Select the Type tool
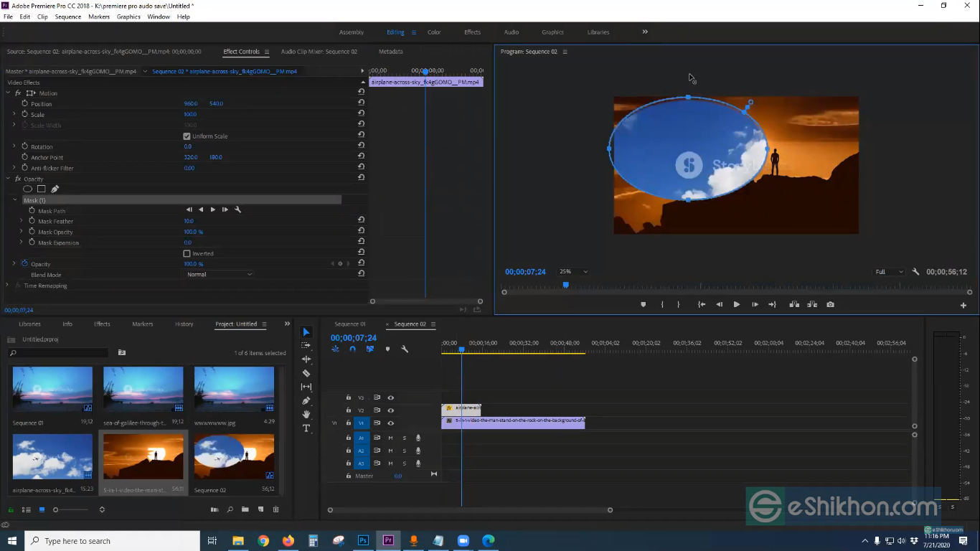The height and width of the screenshot is (551, 980). pos(306,428)
